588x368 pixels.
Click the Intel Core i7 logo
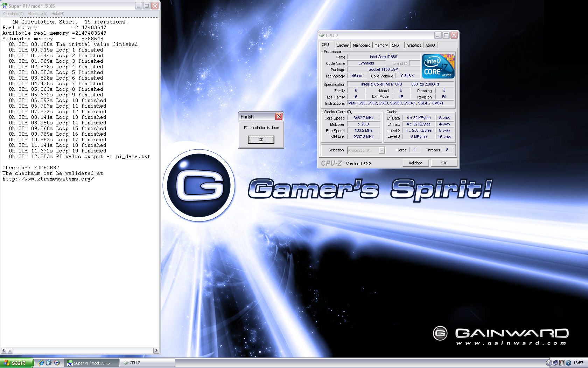coord(438,66)
